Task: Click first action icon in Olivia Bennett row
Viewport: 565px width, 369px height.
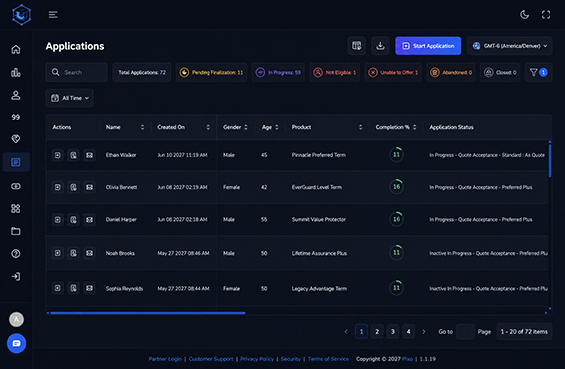Action: pyautogui.click(x=58, y=187)
